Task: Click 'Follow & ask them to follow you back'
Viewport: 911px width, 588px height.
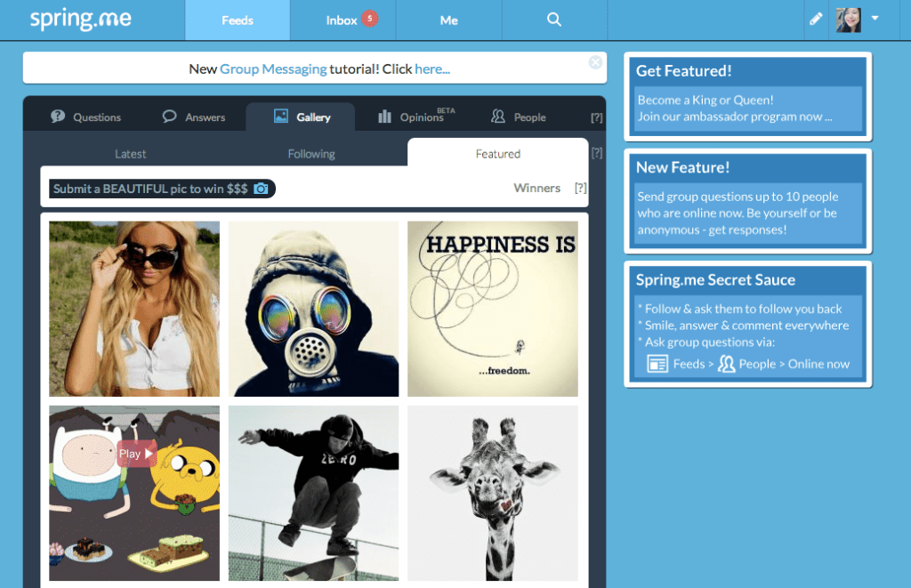Action: point(743,309)
